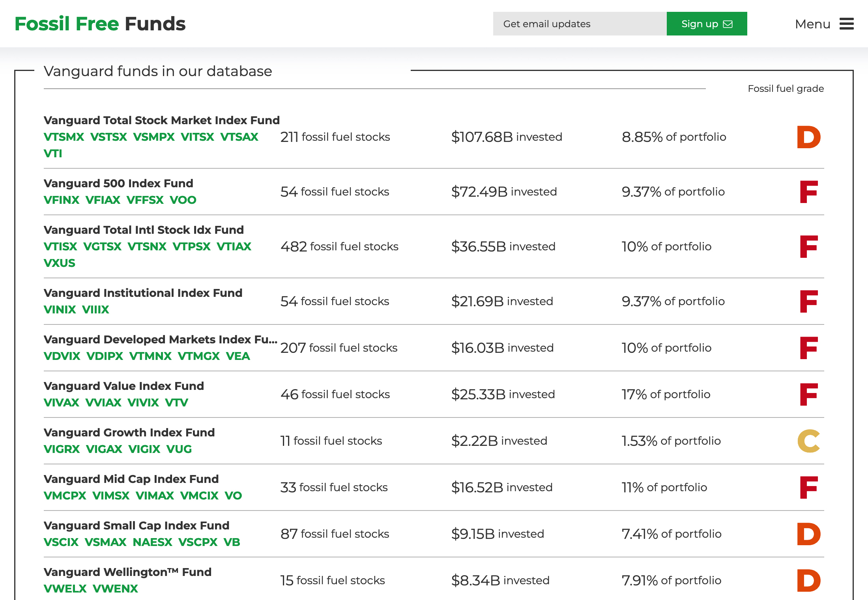The width and height of the screenshot is (868, 600).
Task: Open the VSCIX ticker link
Action: pyautogui.click(x=61, y=542)
